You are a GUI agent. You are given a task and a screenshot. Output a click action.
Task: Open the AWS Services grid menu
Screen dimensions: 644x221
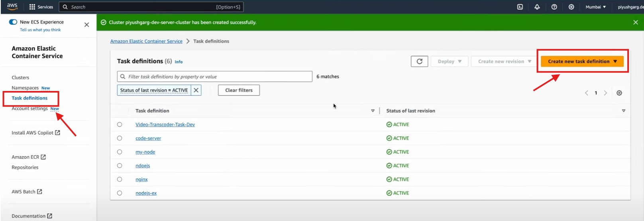pos(41,7)
